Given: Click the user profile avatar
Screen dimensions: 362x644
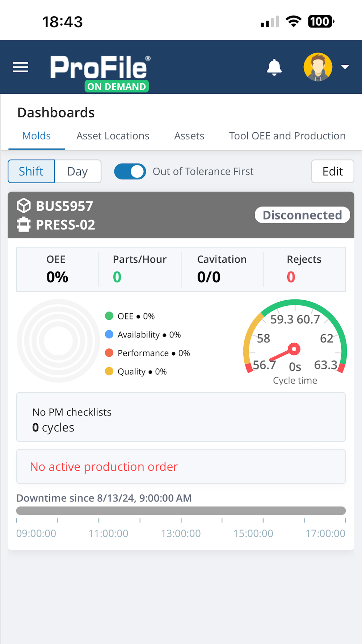Looking at the screenshot, I should click(318, 67).
